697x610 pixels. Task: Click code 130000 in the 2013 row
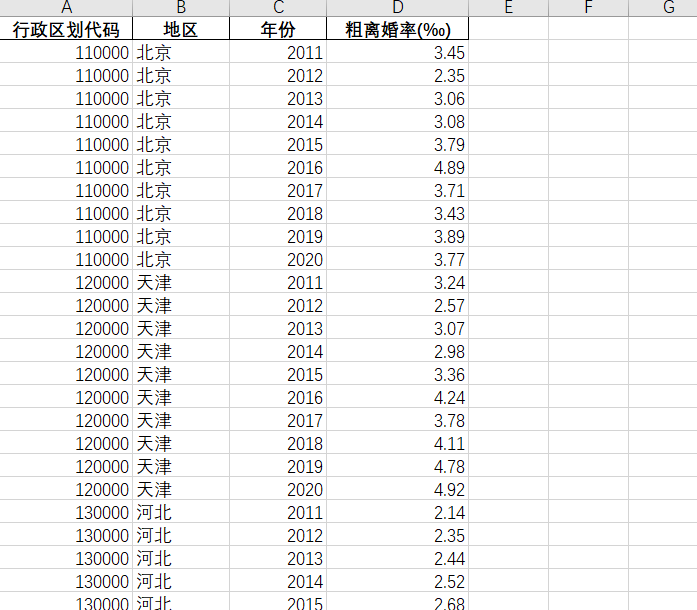point(66,559)
